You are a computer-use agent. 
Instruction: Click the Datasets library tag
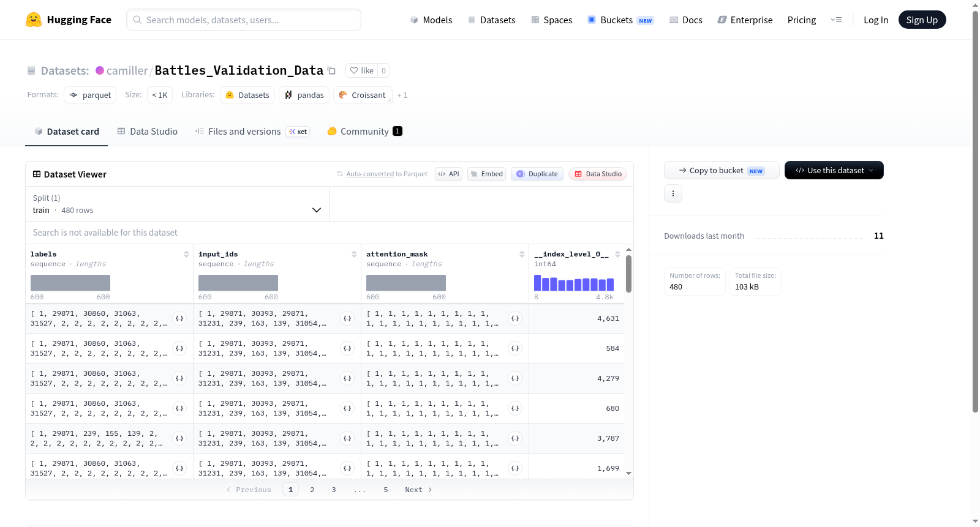247,95
